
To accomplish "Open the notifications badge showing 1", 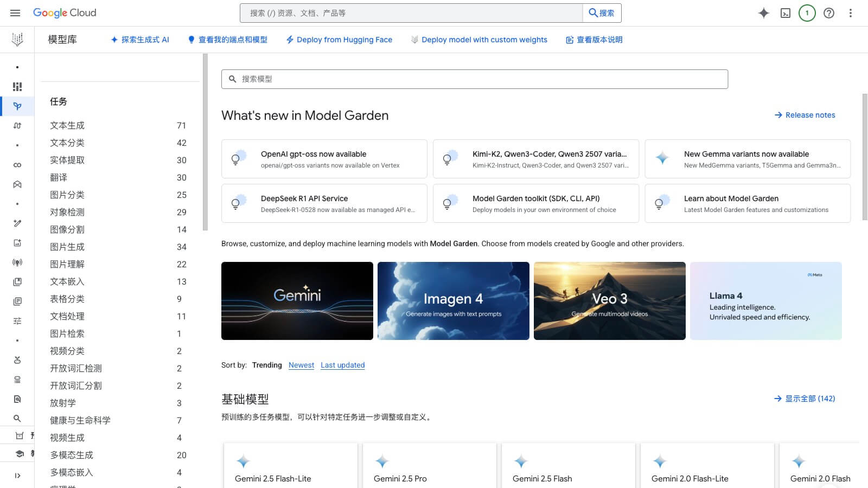I will 807,13.
